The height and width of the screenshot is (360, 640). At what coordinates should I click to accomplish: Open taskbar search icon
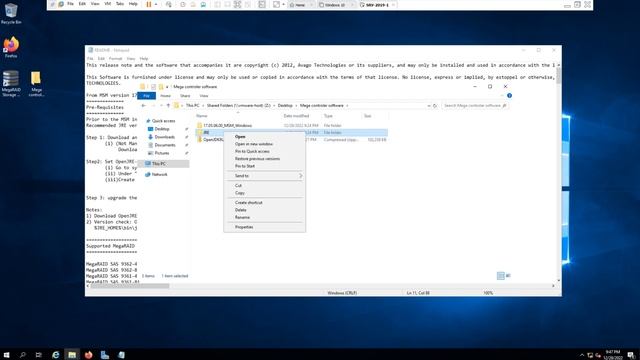[22, 355]
